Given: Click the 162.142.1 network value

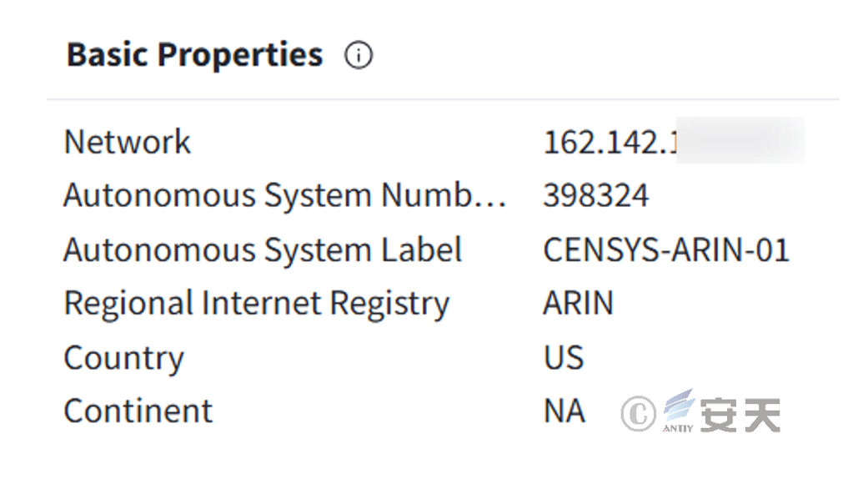Looking at the screenshot, I should (x=609, y=143).
